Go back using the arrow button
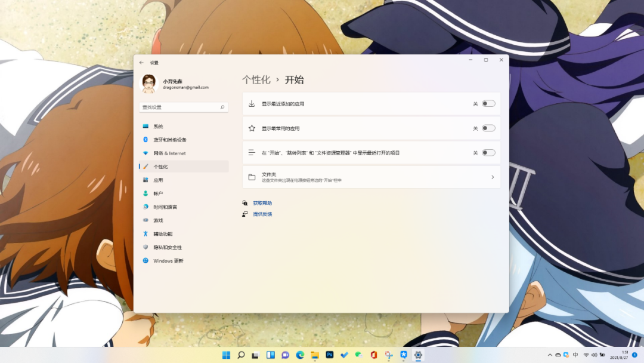 tap(141, 63)
